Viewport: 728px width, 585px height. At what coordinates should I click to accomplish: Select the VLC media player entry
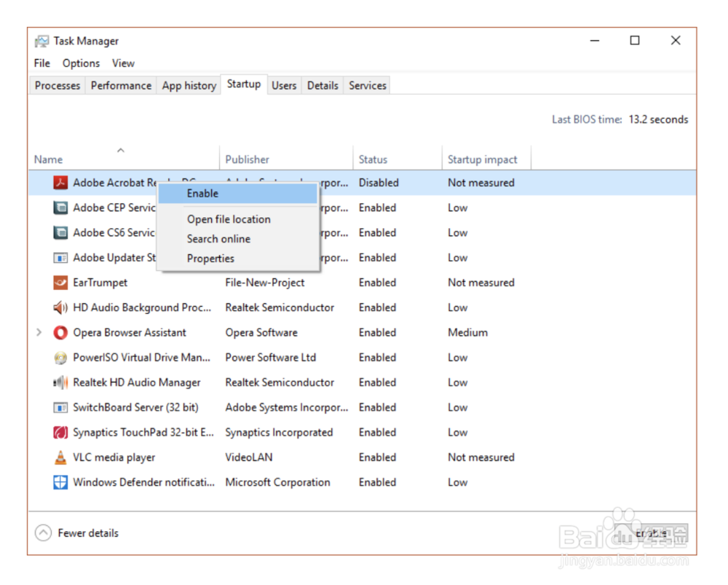coord(114,458)
